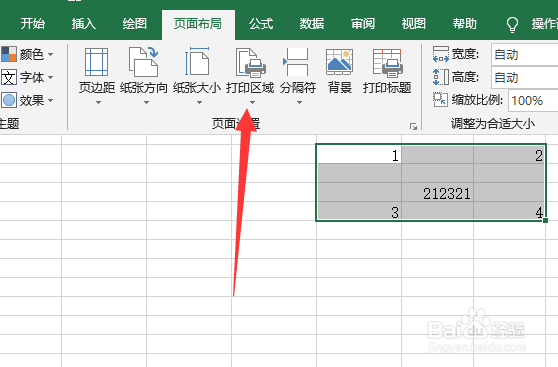Open the 宽度 自动 combo box

click(x=525, y=54)
